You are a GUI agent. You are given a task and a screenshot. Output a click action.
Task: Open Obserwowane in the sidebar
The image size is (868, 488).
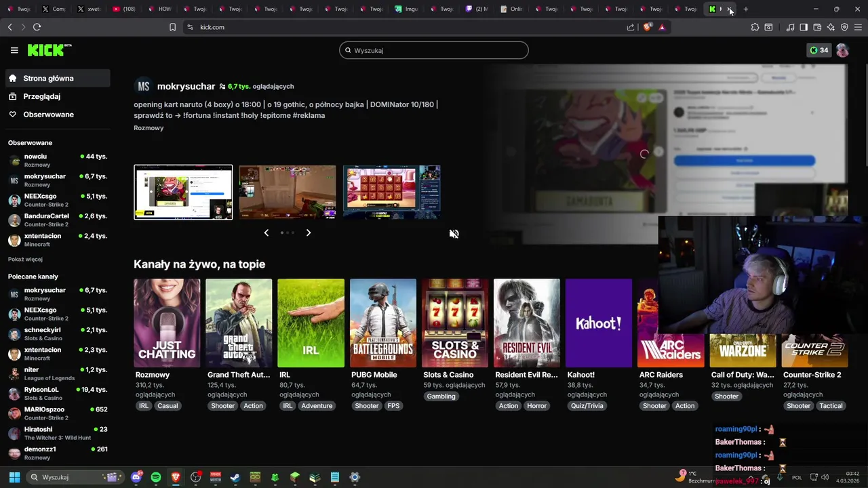coord(57,115)
